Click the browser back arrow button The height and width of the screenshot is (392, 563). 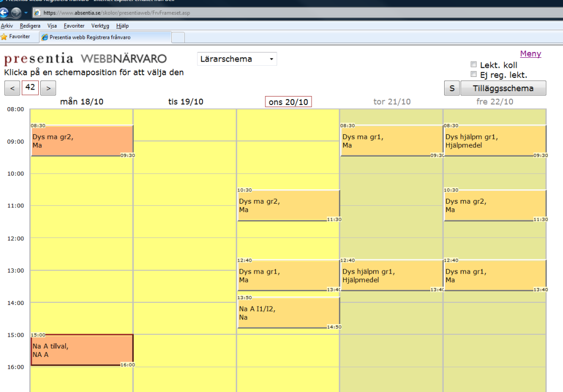tap(5, 12)
